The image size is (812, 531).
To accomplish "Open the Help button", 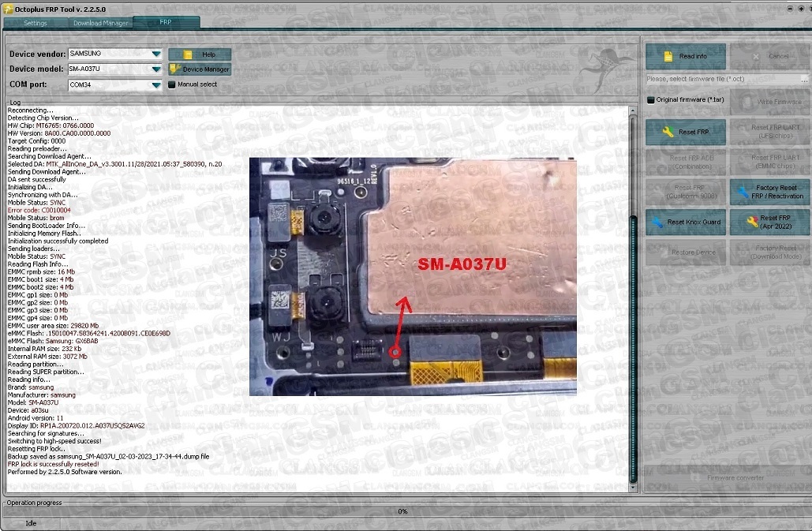I will (200, 54).
